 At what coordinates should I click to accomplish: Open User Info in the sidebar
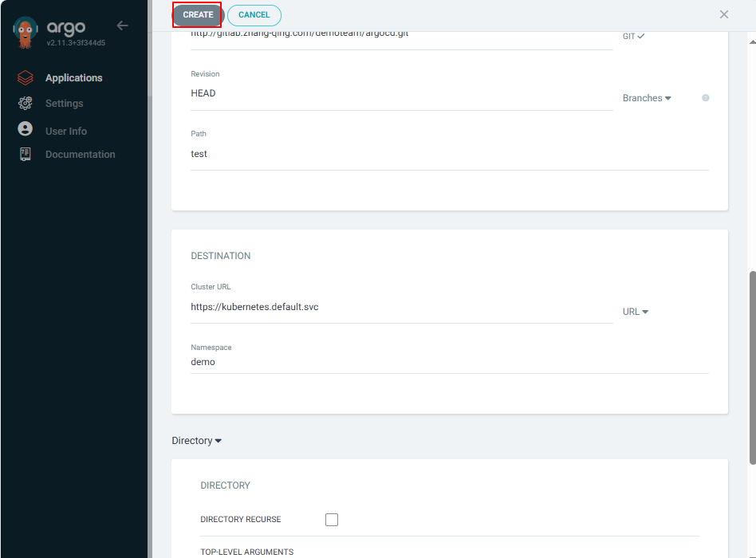click(66, 131)
